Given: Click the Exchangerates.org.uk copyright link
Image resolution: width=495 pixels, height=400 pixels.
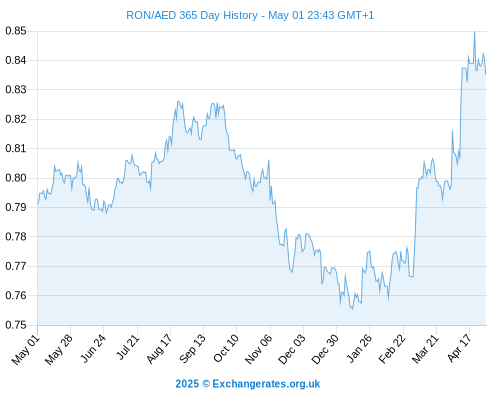Looking at the screenshot, I should coord(248,384).
